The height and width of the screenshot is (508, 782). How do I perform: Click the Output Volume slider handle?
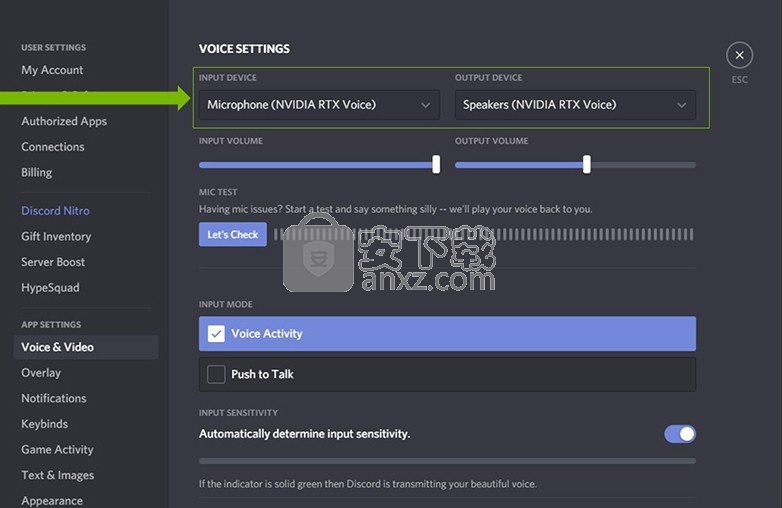586,164
